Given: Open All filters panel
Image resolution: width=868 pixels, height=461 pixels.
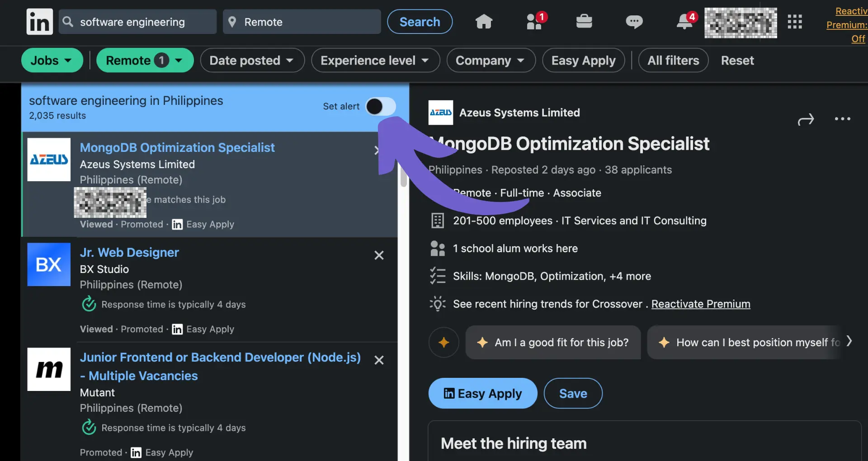Looking at the screenshot, I should [x=673, y=61].
